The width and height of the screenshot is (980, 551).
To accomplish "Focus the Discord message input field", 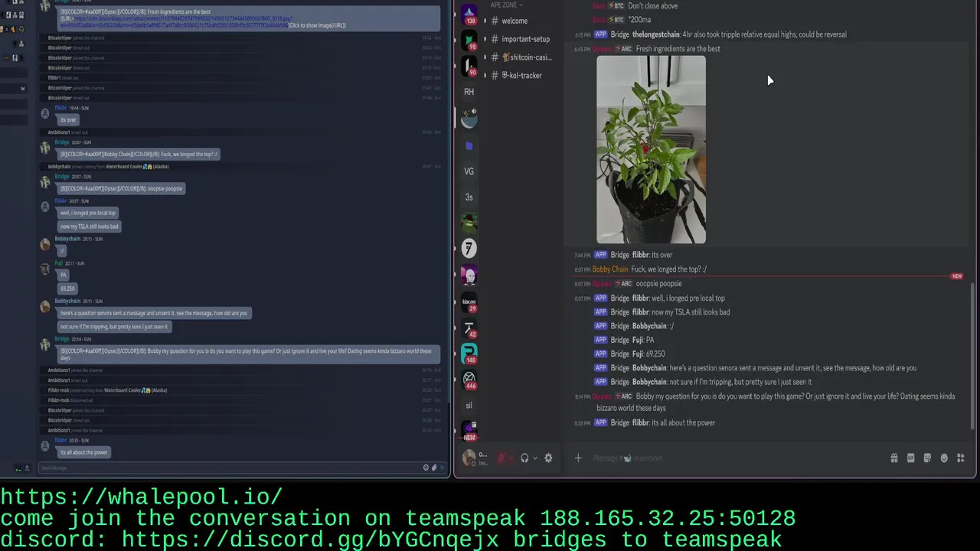I will (x=733, y=458).
